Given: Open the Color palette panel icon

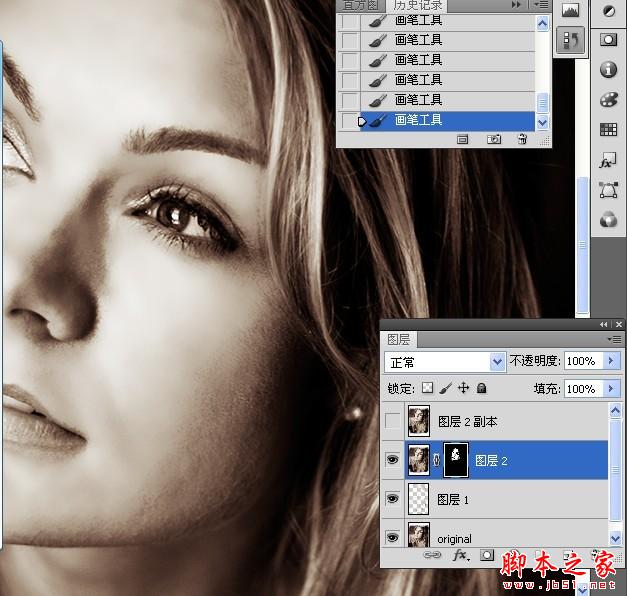Looking at the screenshot, I should click(609, 100).
